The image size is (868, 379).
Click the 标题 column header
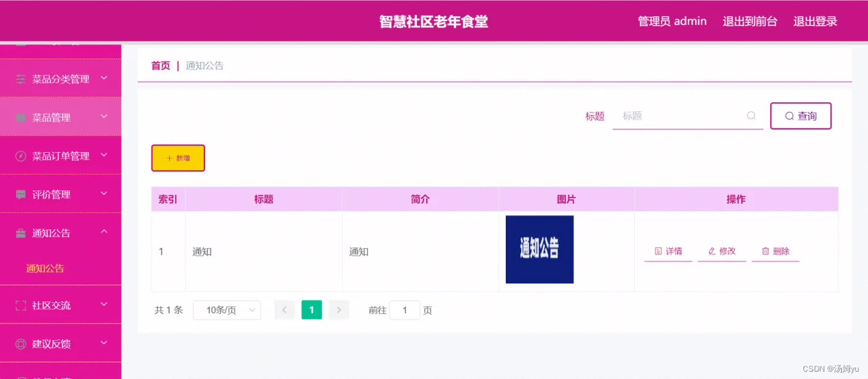(x=263, y=199)
